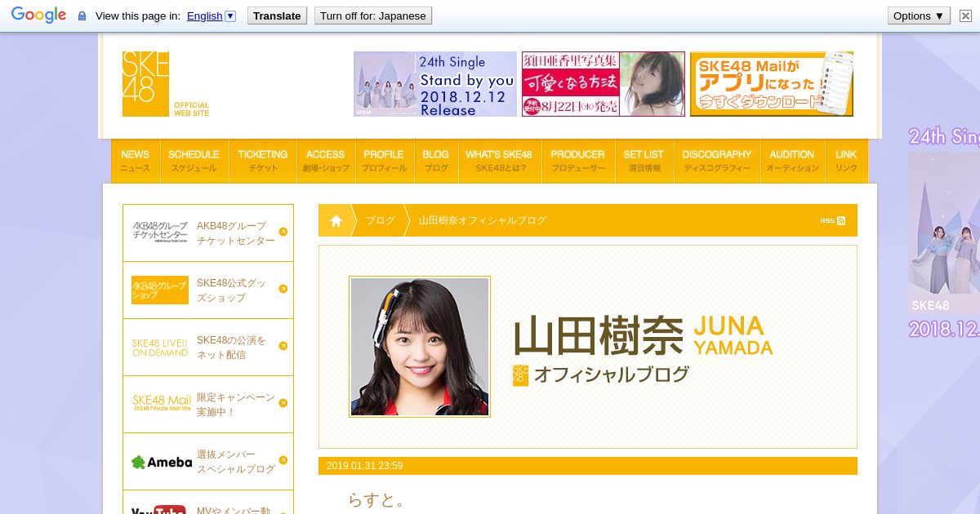
Task: Click the secure lock icon
Action: (x=82, y=16)
